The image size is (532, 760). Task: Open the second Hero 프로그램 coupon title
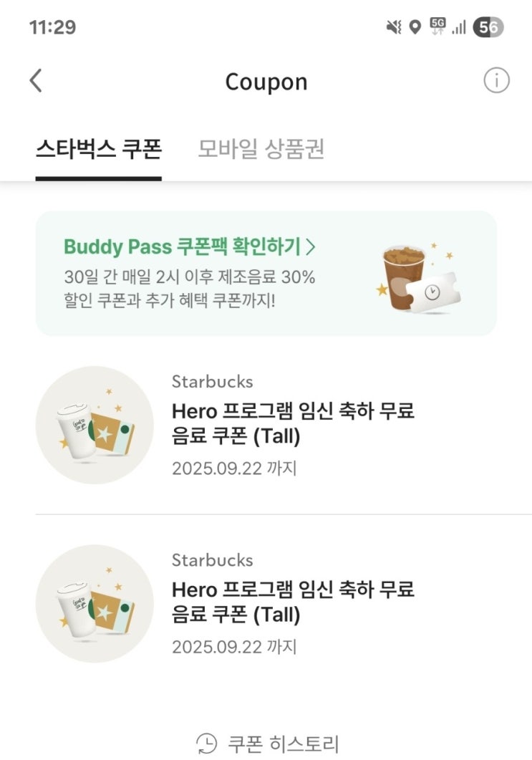(x=293, y=601)
